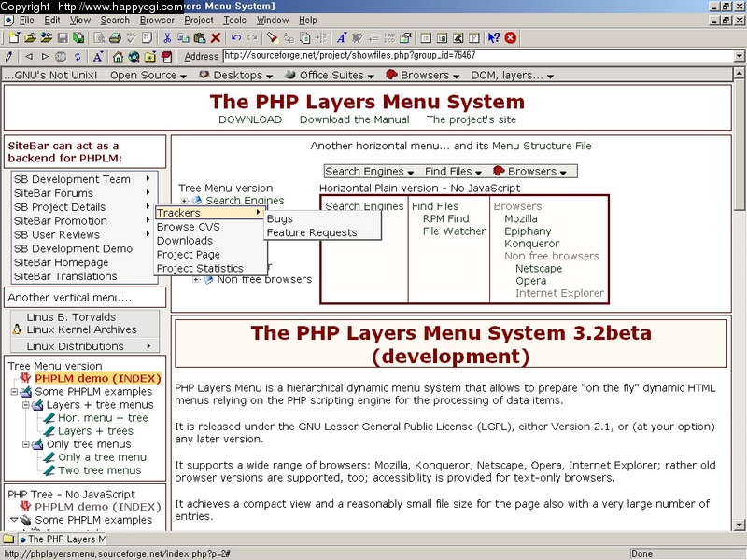Open the Desktops dropdown menu
Viewport: 747px width, 560px height.
[236, 76]
